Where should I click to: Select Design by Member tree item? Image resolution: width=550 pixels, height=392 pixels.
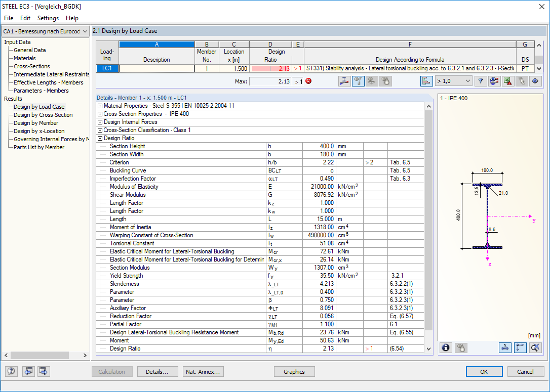(36, 123)
